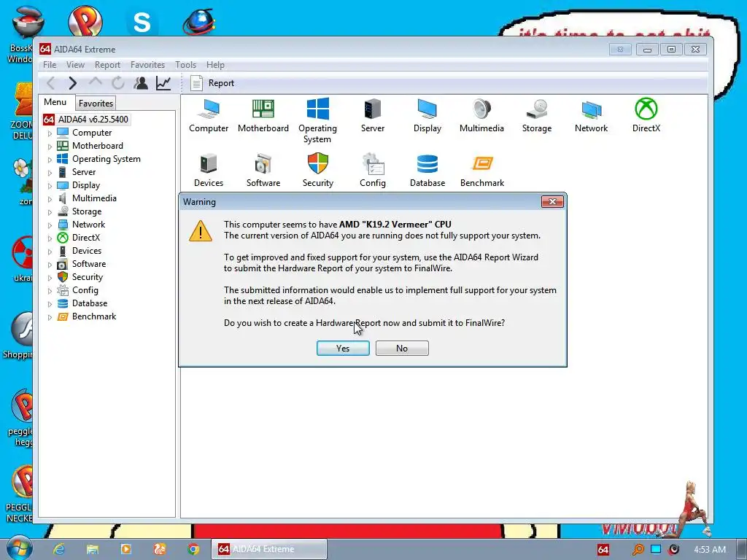Click the user profile toolbar icon
The height and width of the screenshot is (560, 747).
point(141,83)
